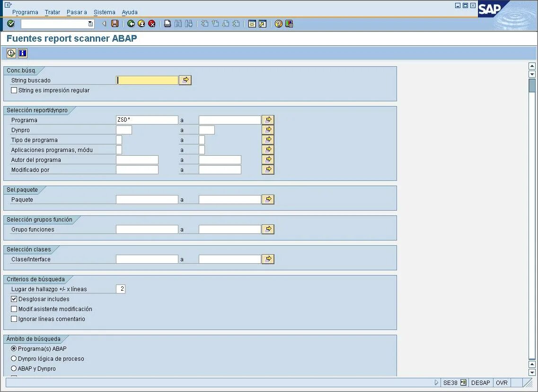Click the Paquete from input field
The height and width of the screenshot is (392, 538).
point(147,199)
